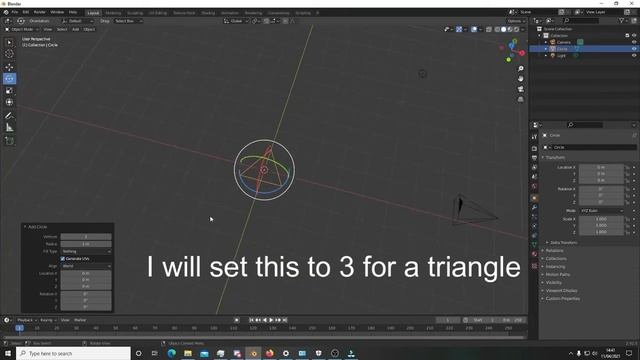Open the Tool properties tab
Viewport: 640px width, 360px height.
click(x=534, y=137)
